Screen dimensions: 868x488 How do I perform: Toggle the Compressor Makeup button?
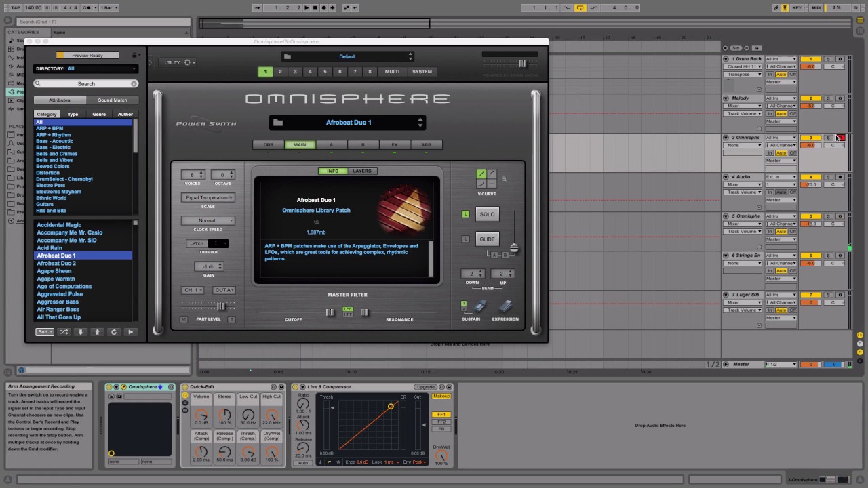point(441,396)
